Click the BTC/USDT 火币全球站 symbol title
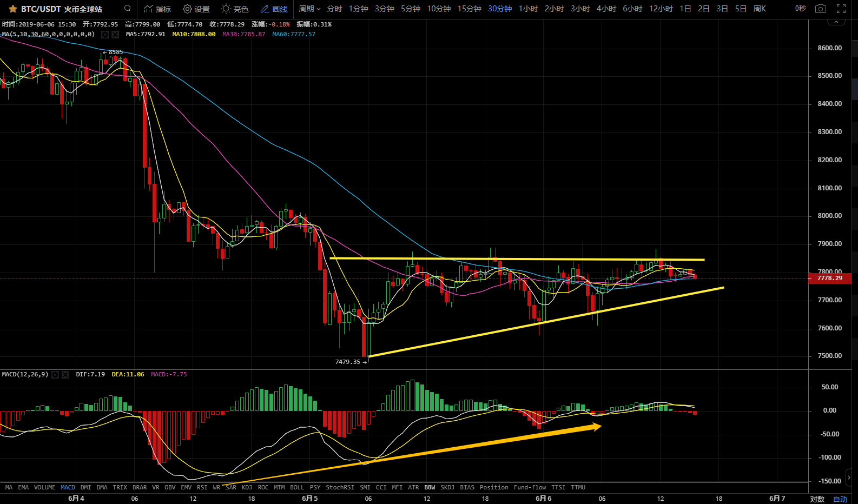This screenshot has height=504, width=858. coord(61,9)
